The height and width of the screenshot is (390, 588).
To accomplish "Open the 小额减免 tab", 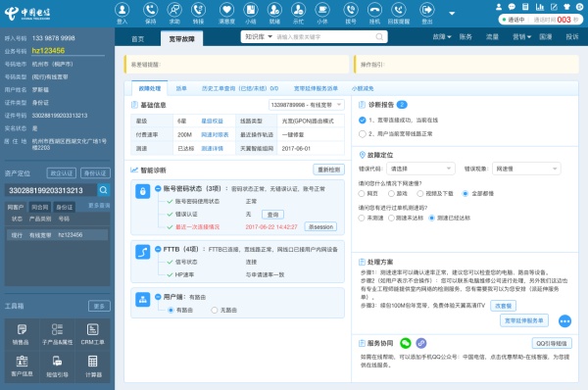I will click(x=363, y=88).
